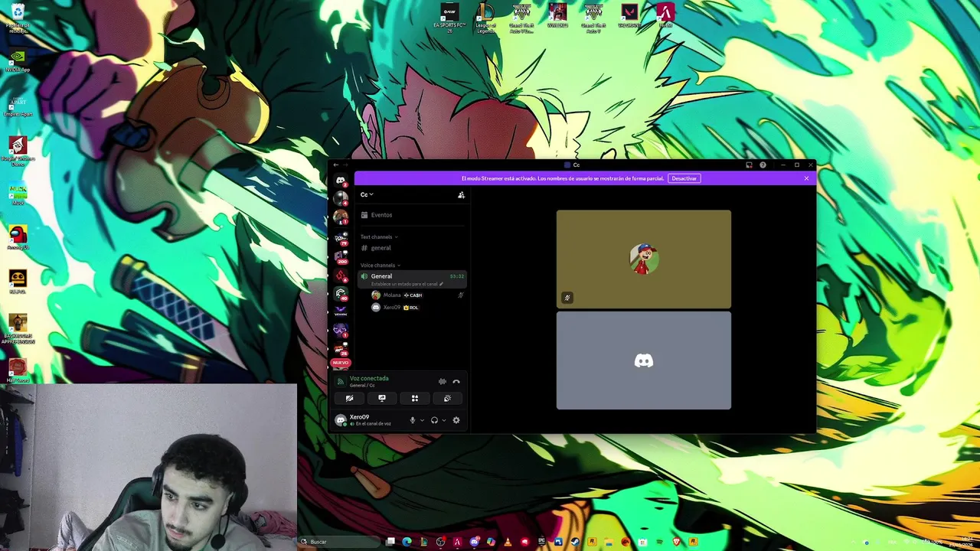The image size is (980, 551).
Task: Open the Epic Games launcher on the taskbar
Action: click(541, 542)
